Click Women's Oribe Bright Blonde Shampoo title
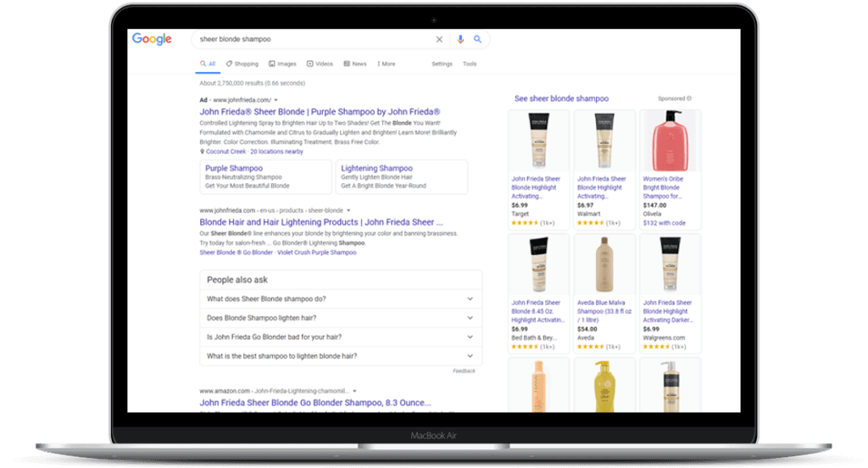The width and height of the screenshot is (868, 468). pyautogui.click(x=663, y=187)
